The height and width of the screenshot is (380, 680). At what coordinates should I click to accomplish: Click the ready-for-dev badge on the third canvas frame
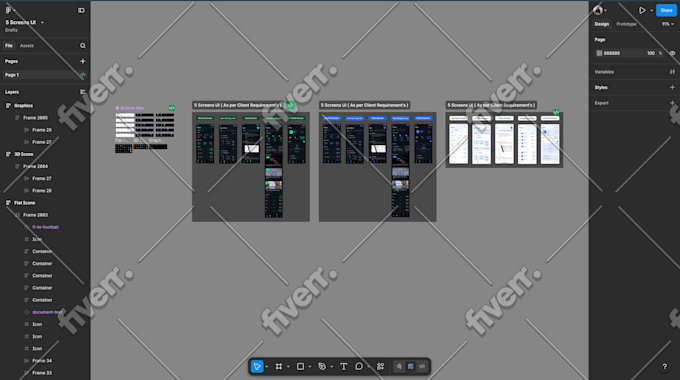click(556, 112)
